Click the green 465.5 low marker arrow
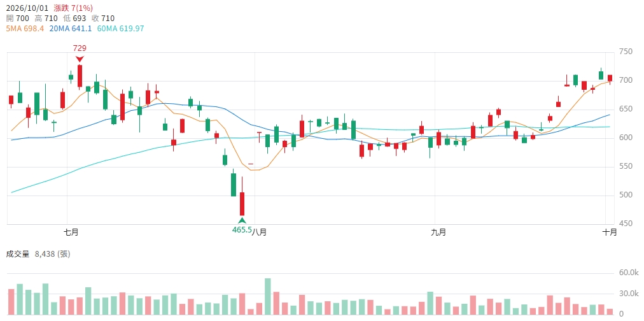Screen dimensions: 644x321 pos(242,220)
